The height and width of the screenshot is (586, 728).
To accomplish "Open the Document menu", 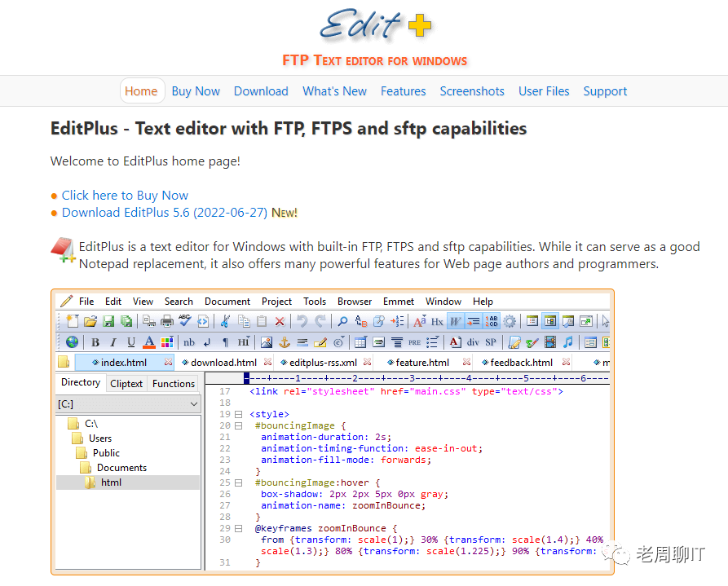I will [x=227, y=302].
